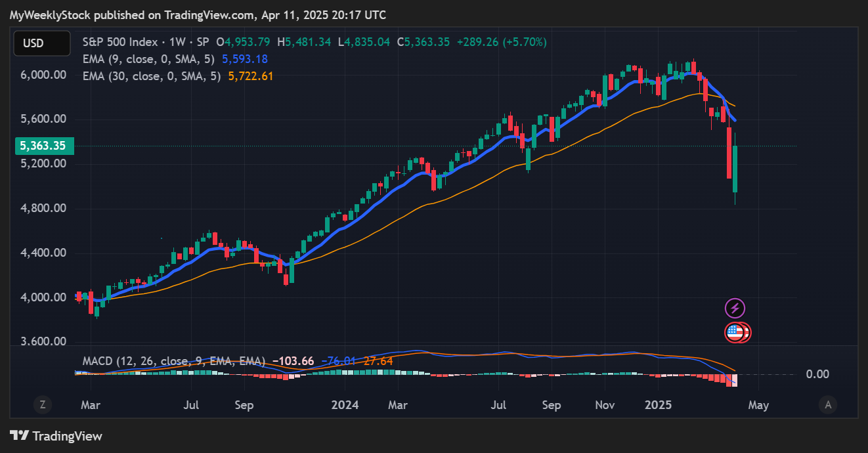Click the Jul 2024 time axis label
Screen dimensions: 868x453
click(x=499, y=405)
